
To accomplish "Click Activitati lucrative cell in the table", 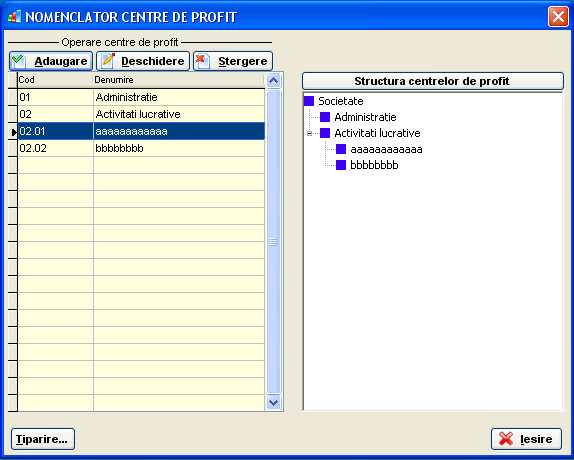I will coord(179,114).
